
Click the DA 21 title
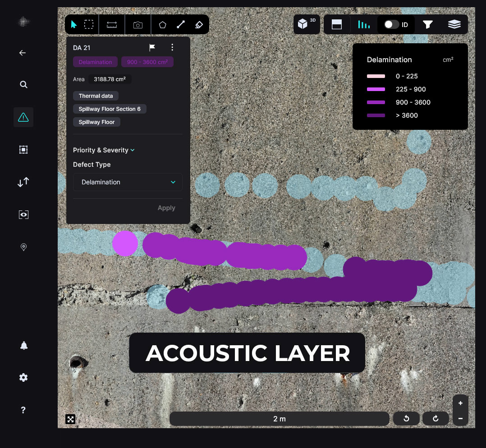coord(82,48)
